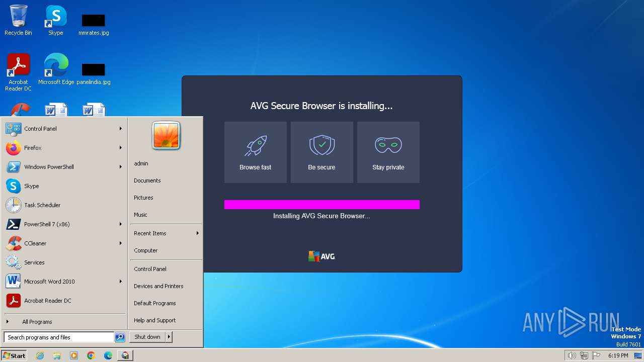Open Control Panel from pinned programs list

click(x=64, y=129)
